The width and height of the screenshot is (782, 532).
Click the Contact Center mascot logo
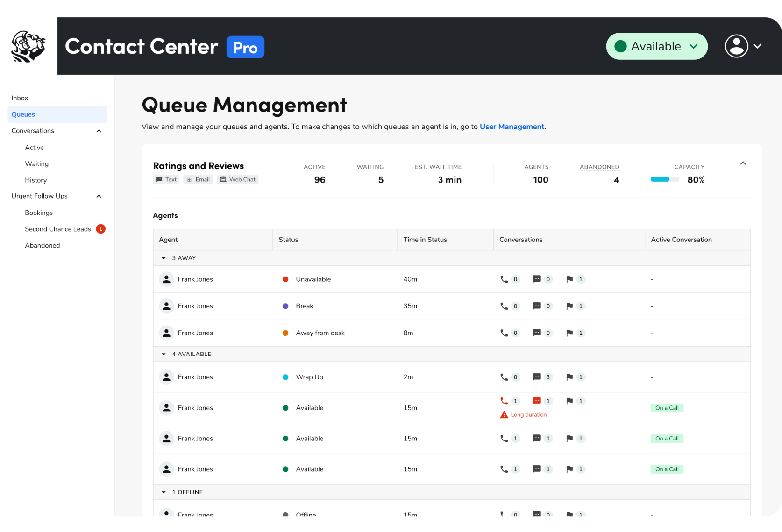coord(28,46)
